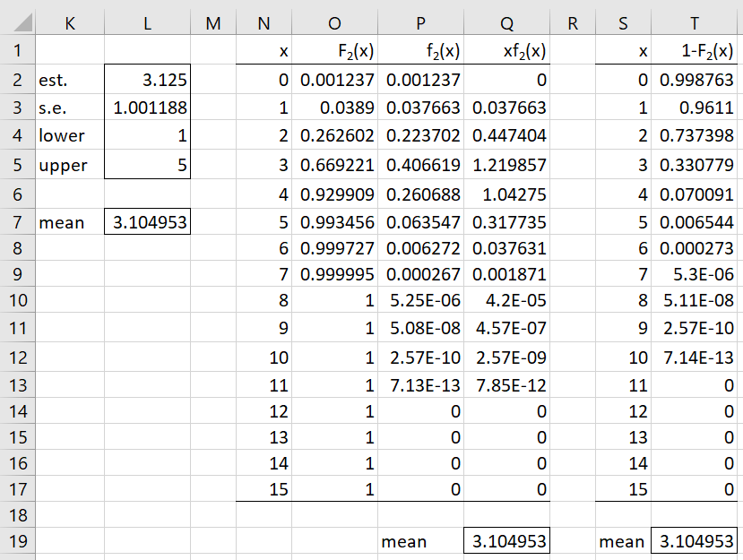Select column K header
This screenshot has height=560, width=743.
coord(70,22)
